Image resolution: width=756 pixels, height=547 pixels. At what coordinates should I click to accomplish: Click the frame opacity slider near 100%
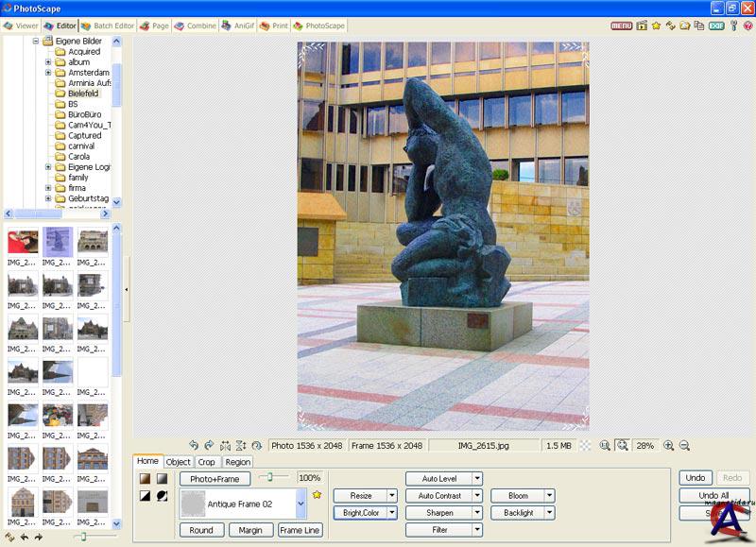click(x=273, y=478)
